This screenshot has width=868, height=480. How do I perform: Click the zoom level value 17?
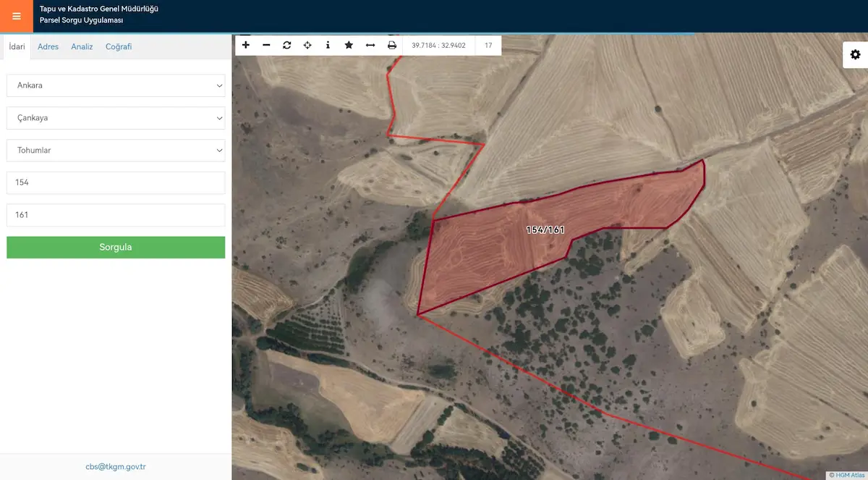tap(488, 46)
